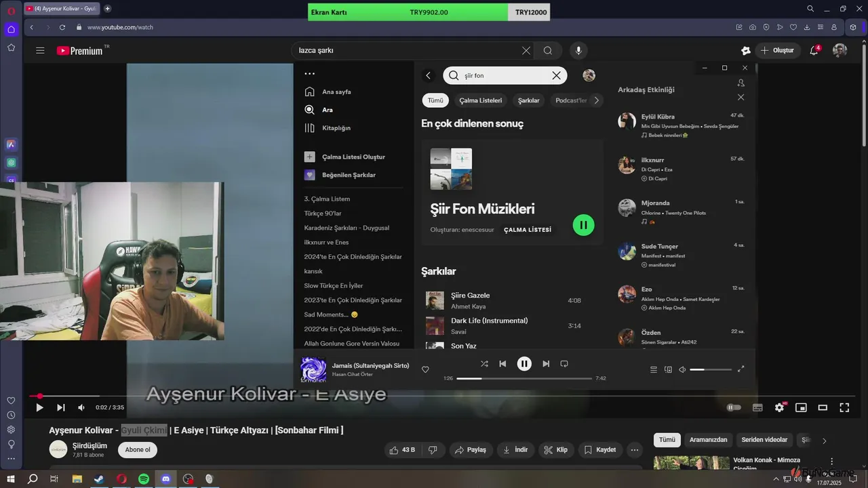The height and width of the screenshot is (488, 868).
Task: Click the Oluştur create button
Action: pyautogui.click(x=777, y=50)
